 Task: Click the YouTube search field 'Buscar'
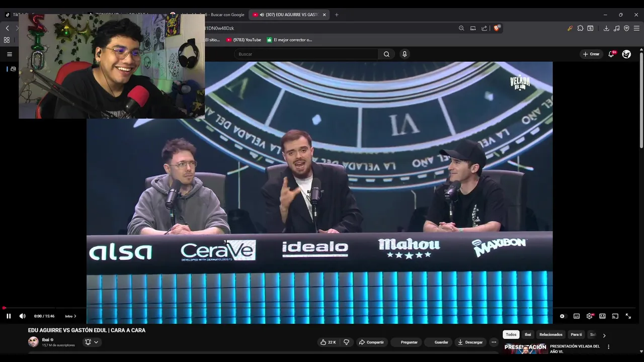(x=306, y=54)
